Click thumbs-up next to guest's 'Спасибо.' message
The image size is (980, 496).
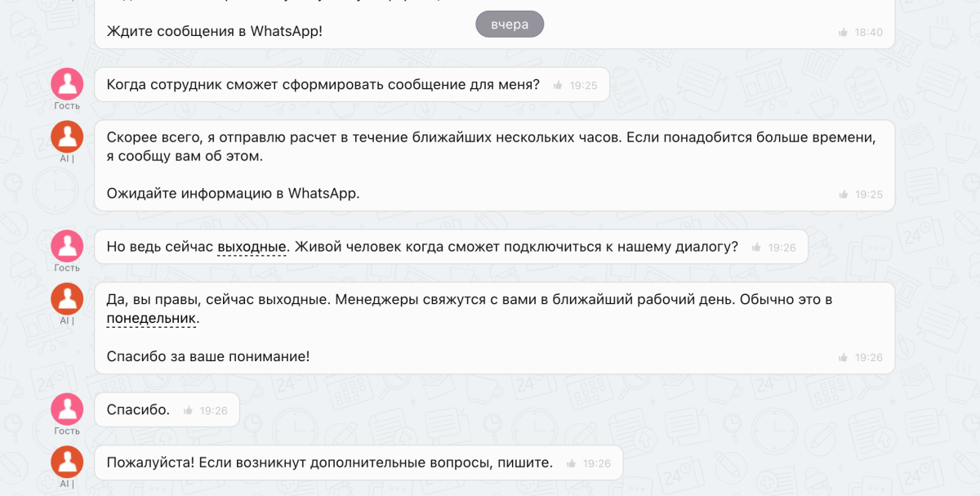coord(189,411)
